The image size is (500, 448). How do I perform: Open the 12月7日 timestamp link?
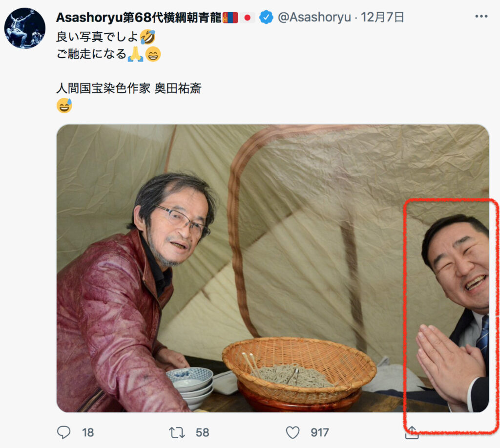tap(382, 17)
